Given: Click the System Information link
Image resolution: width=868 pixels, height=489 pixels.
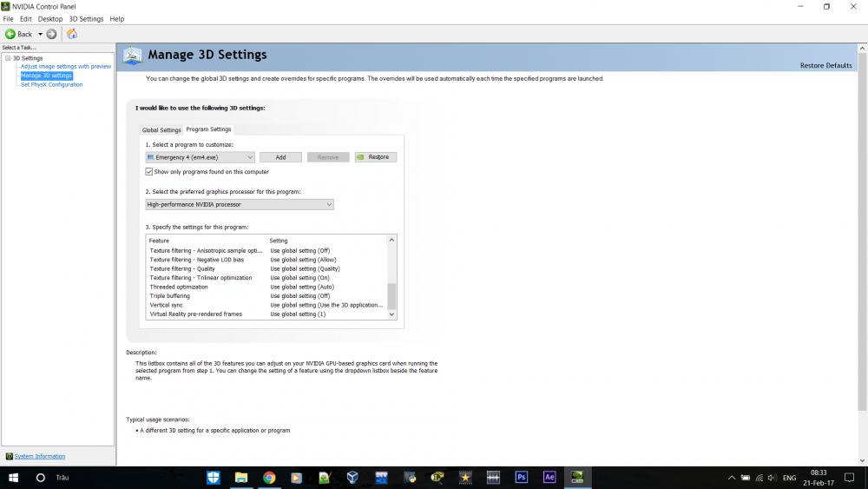Looking at the screenshot, I should pos(40,456).
